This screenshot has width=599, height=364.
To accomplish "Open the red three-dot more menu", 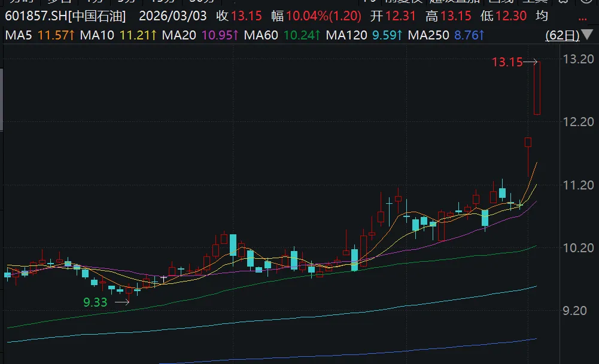I will (583, 18).
